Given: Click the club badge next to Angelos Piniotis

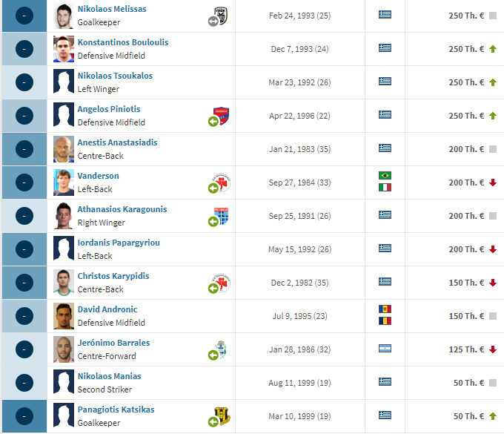Looking at the screenshot, I should click(221, 116).
